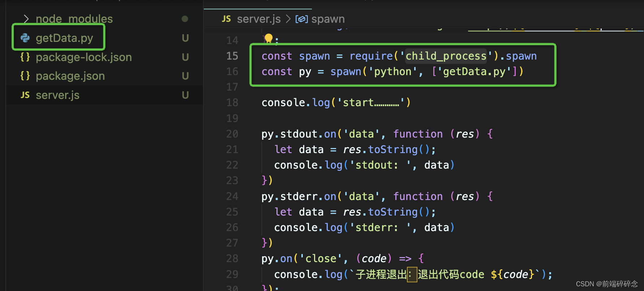
Task: Click the U status badge next to package.json
Action: (x=185, y=76)
